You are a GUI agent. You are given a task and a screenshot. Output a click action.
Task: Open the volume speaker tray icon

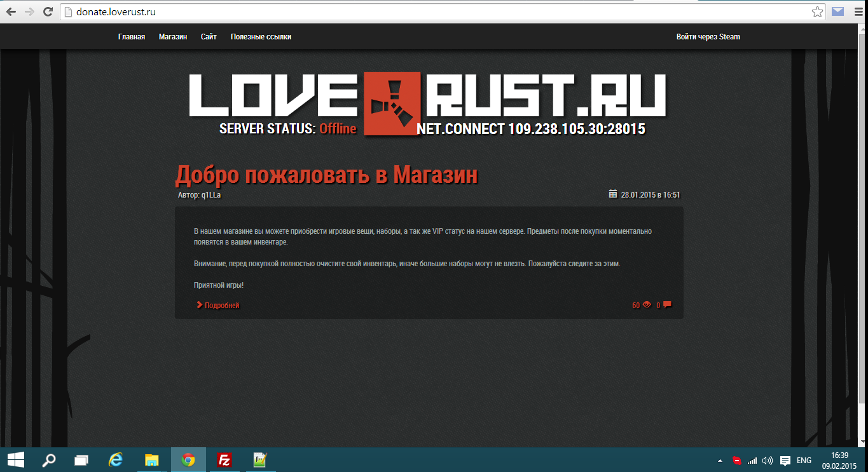(x=768, y=460)
